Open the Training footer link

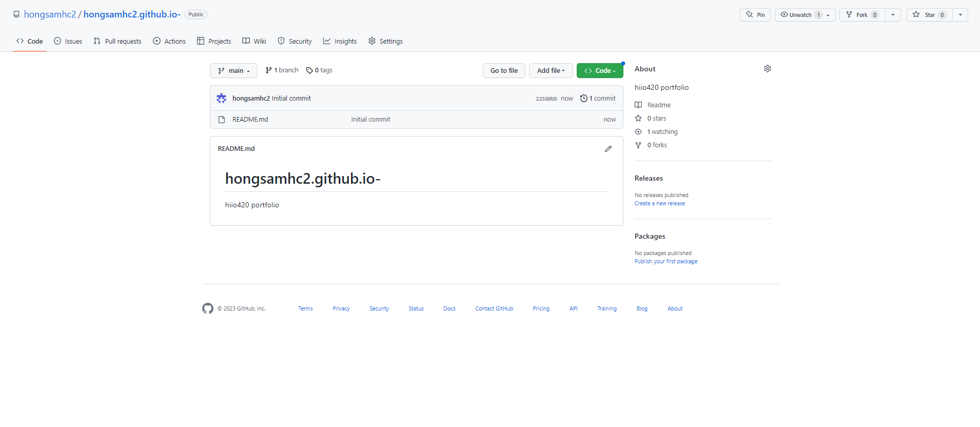click(607, 308)
